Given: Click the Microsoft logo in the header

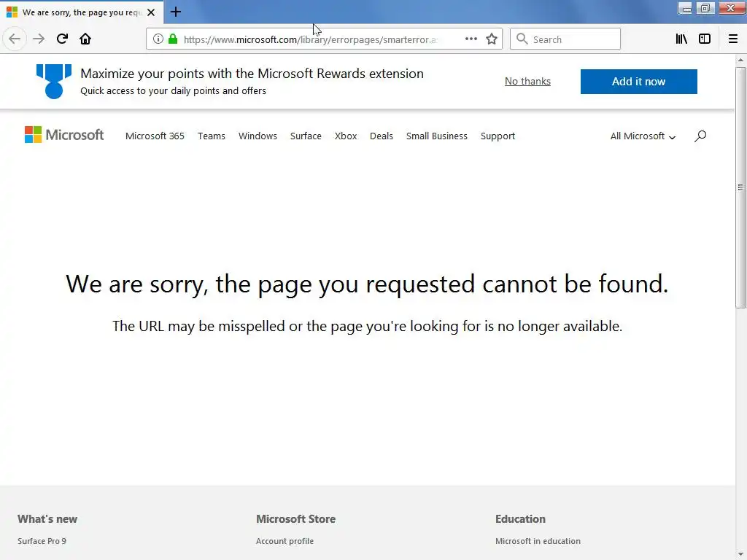Looking at the screenshot, I should click(64, 135).
